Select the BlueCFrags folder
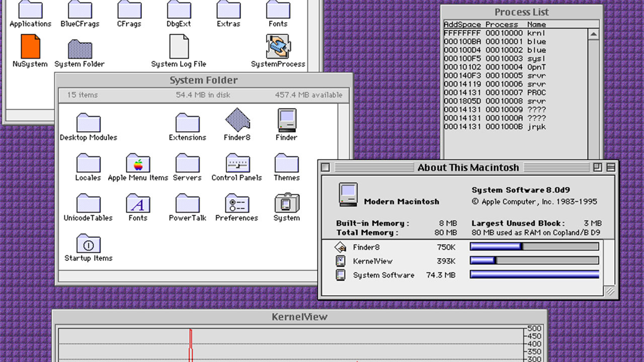This screenshot has width=644, height=362. (x=80, y=9)
